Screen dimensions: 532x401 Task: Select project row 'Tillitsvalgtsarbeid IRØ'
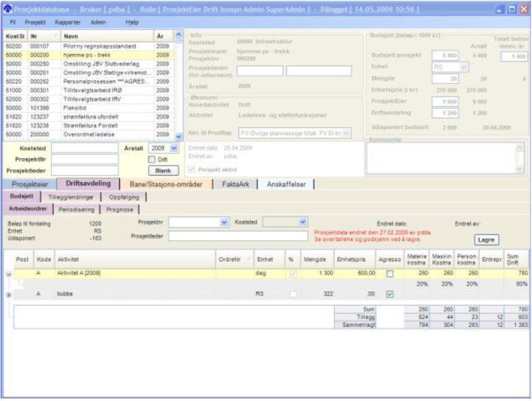pos(89,90)
